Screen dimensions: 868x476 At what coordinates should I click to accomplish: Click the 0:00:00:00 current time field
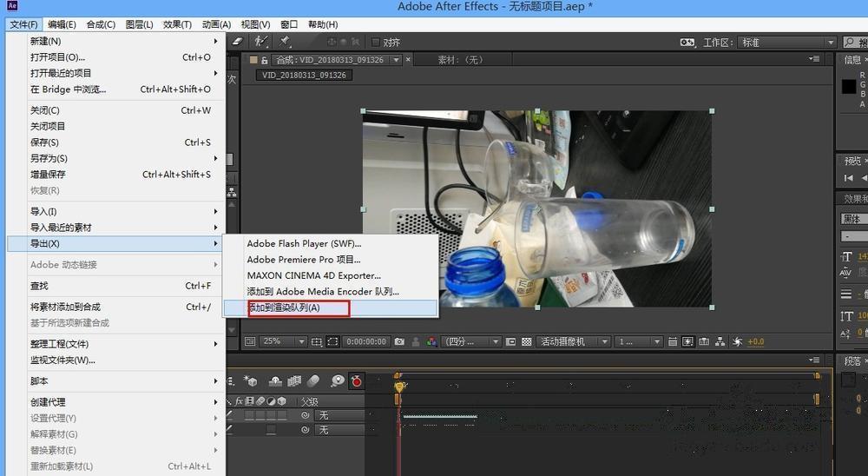tap(366, 342)
